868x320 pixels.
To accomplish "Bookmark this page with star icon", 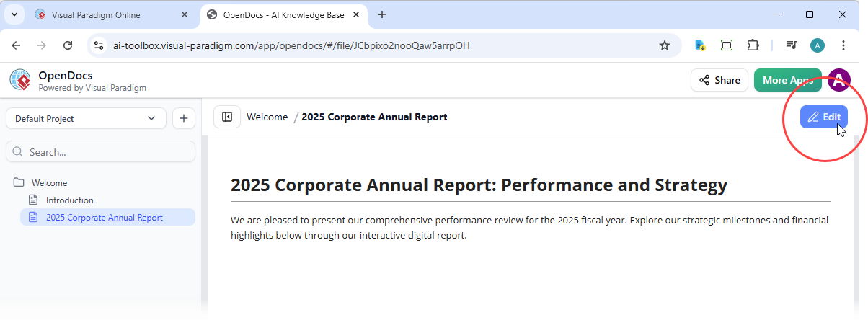I will 664,45.
